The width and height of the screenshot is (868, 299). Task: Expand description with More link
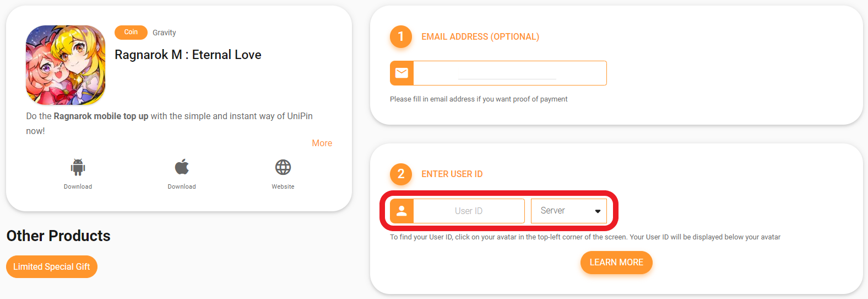[x=322, y=143]
